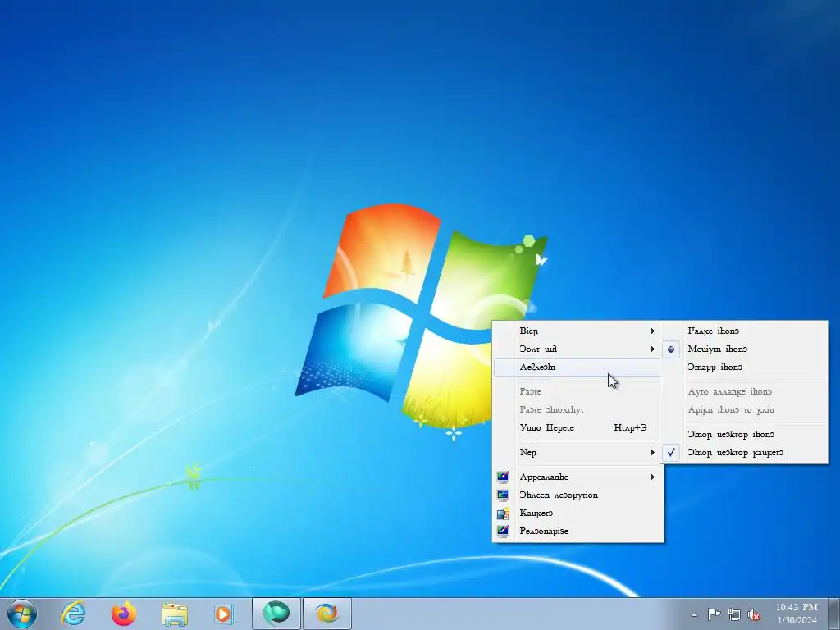Open Firefox from the taskbar

124,614
